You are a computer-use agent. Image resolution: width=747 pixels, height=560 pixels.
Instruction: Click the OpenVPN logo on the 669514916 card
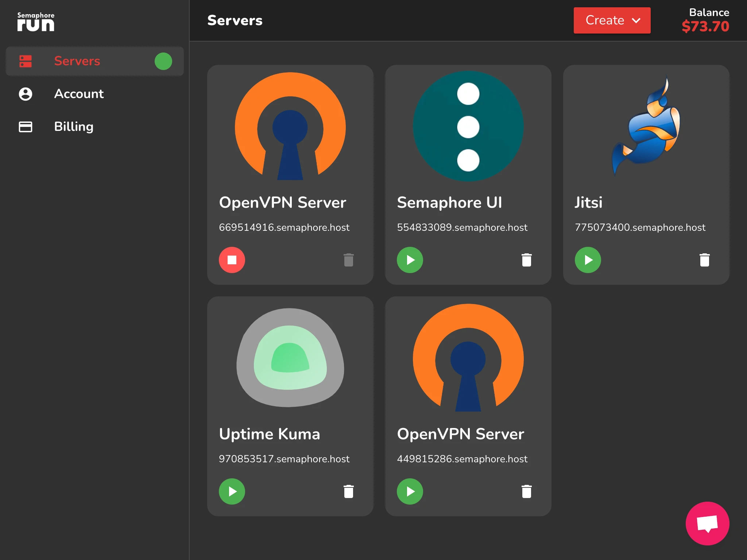290,126
